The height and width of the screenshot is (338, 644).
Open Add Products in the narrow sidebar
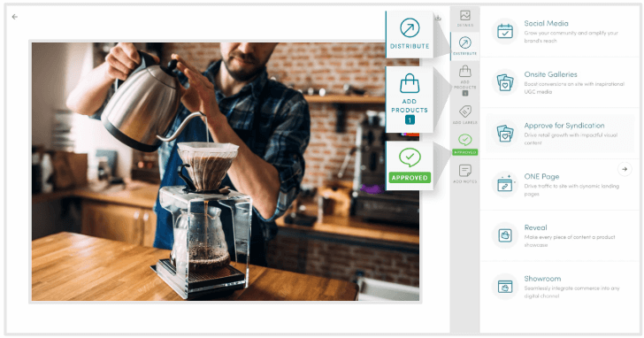click(465, 81)
